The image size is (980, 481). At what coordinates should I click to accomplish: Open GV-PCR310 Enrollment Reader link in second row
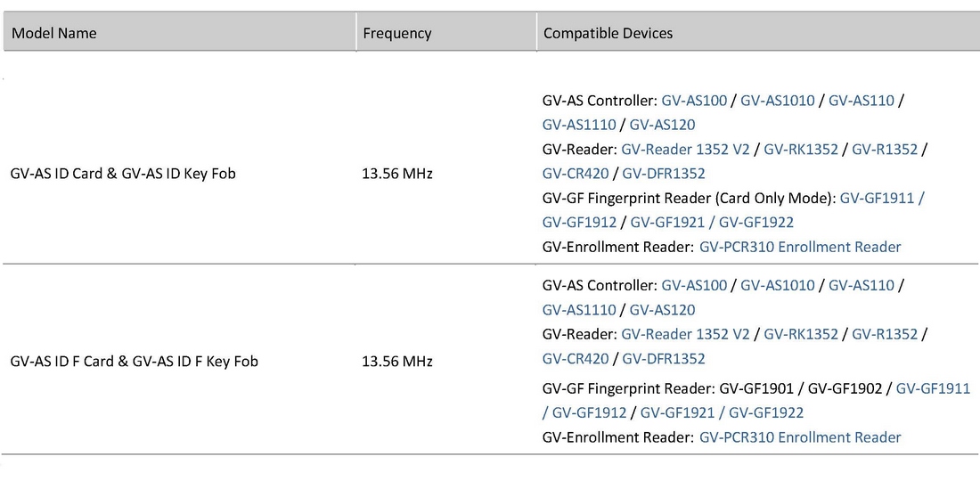pyautogui.click(x=800, y=437)
